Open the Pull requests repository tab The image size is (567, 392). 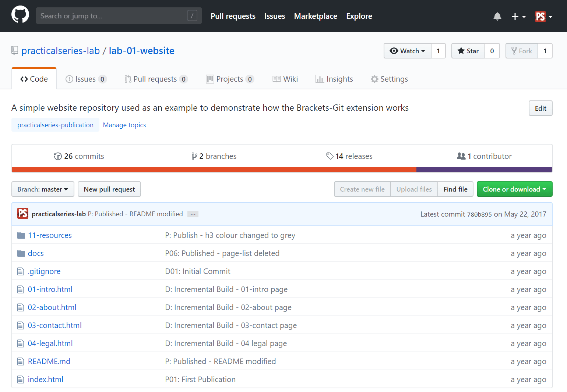156,79
